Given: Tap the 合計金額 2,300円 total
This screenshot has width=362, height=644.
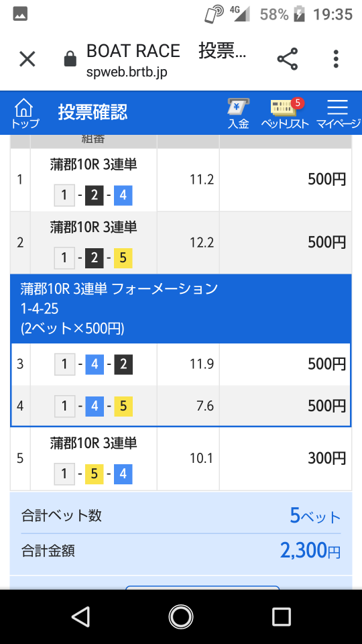Looking at the screenshot, I should [x=181, y=550].
